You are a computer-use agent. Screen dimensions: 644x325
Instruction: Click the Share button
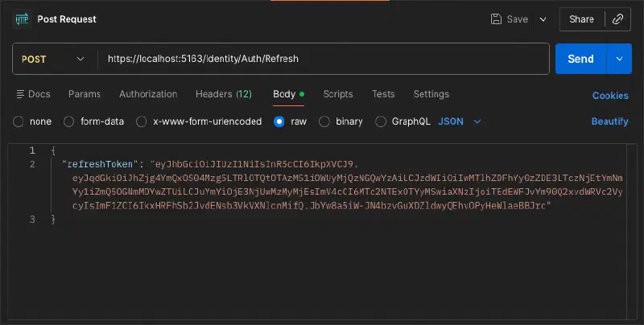(x=581, y=19)
